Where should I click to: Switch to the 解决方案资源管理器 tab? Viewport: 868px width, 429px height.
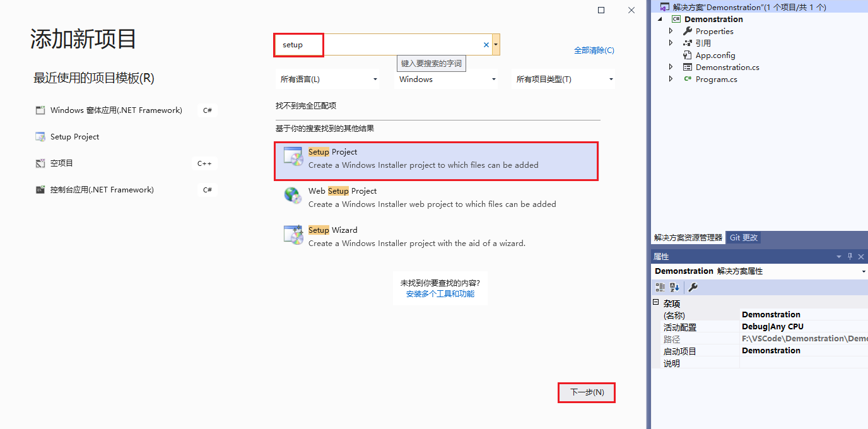pyautogui.click(x=688, y=238)
